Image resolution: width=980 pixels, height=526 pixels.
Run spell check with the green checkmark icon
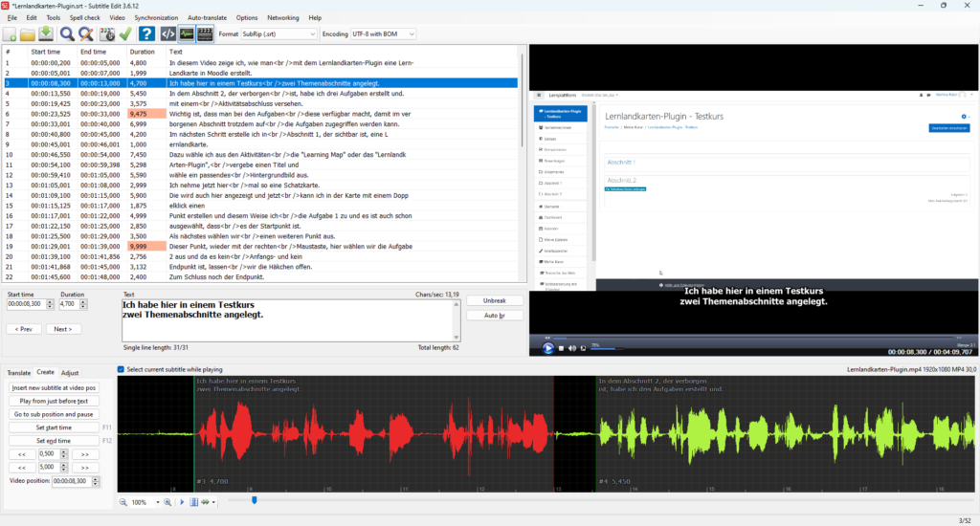coord(125,34)
